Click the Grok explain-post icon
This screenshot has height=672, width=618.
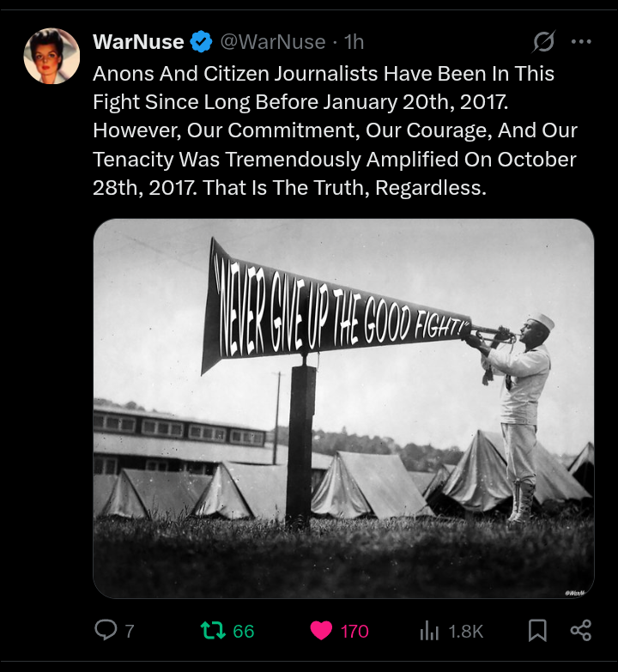coord(544,41)
